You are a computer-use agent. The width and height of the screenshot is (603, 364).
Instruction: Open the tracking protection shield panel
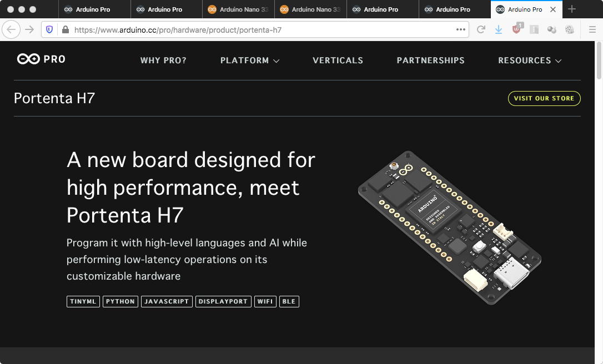(x=49, y=29)
